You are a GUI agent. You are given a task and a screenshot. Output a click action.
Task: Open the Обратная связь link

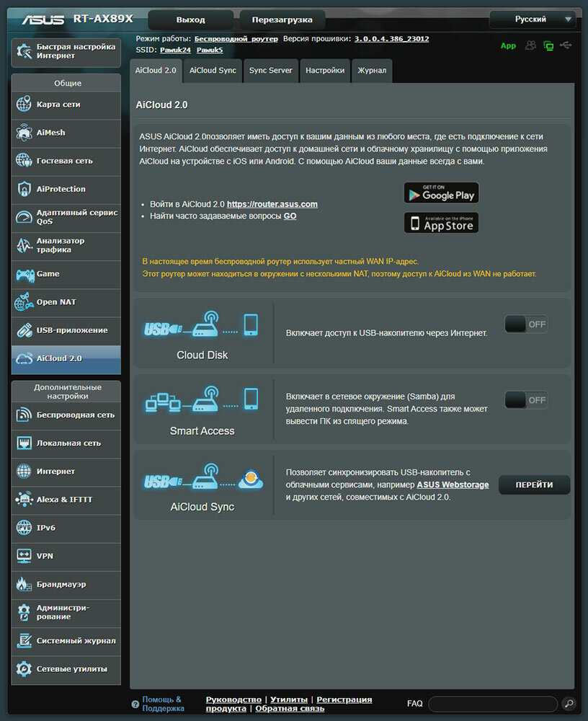pos(290,709)
